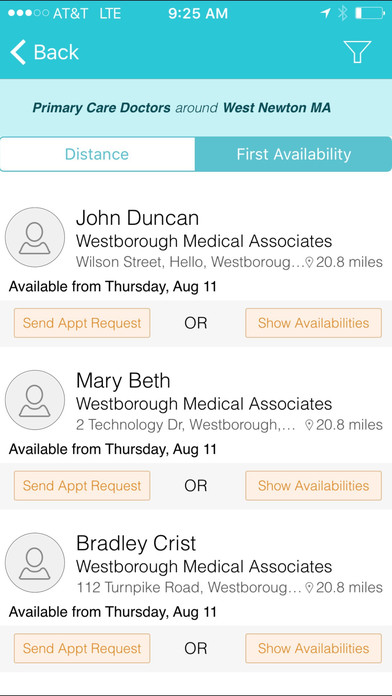Viewport: 392px width, 696px height.
Task: Tap Mary Beth's profile avatar
Action: 35,400
